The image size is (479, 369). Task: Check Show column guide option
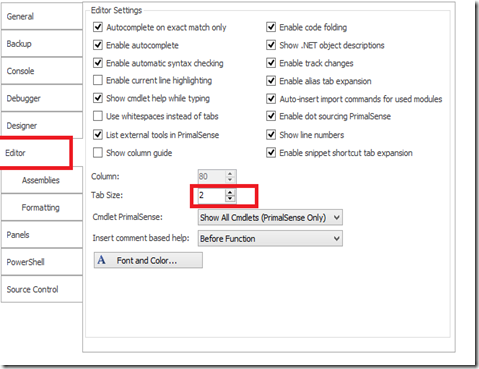(x=98, y=153)
